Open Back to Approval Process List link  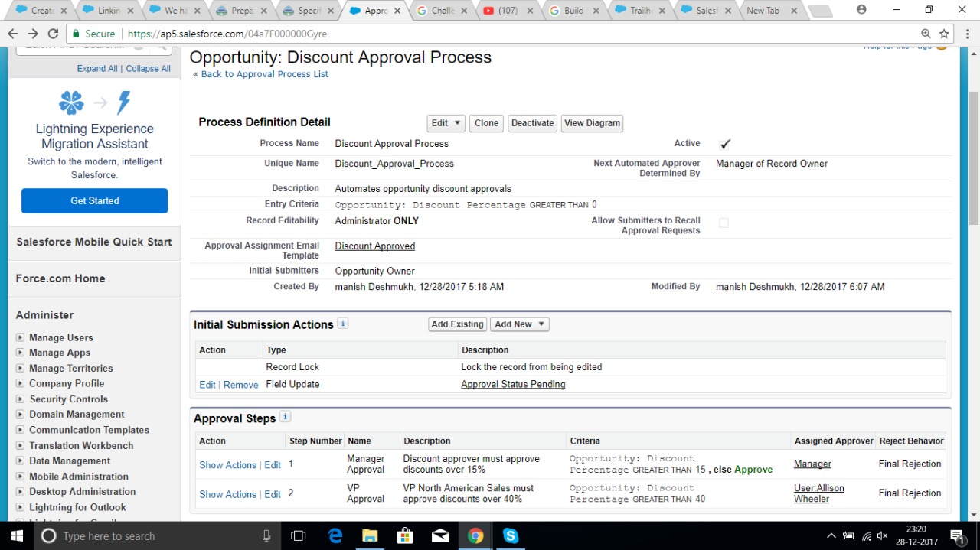coord(265,74)
